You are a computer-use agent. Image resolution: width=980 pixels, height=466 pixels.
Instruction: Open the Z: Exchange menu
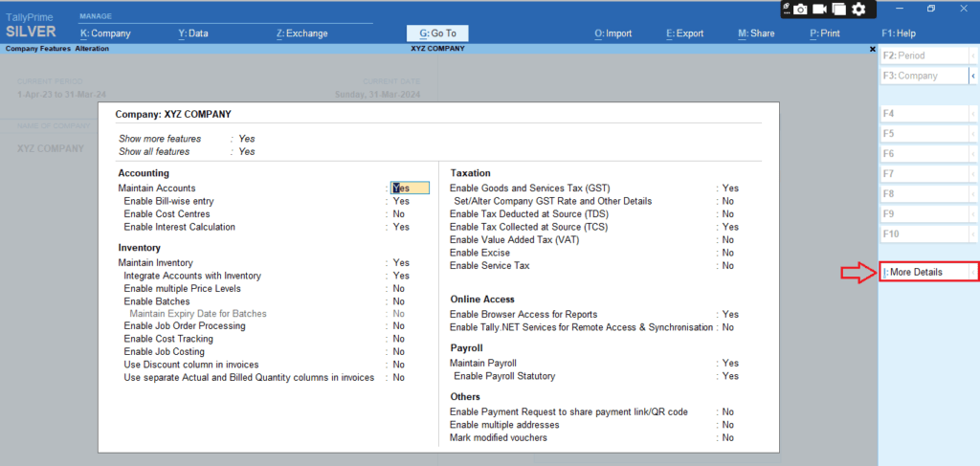[301, 33]
